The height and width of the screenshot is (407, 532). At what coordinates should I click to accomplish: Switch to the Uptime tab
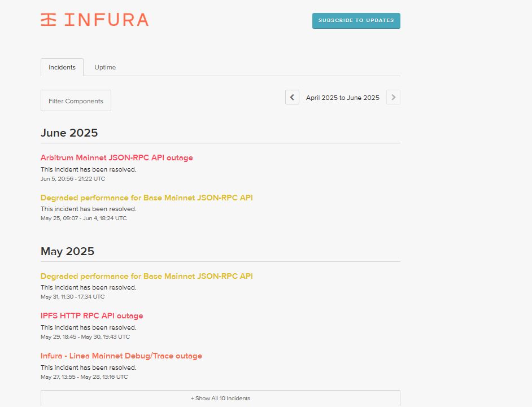click(x=105, y=67)
